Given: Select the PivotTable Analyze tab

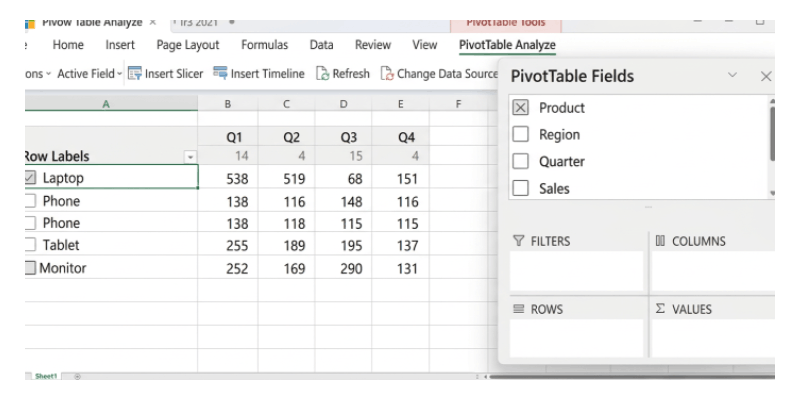Looking at the screenshot, I should (507, 45).
